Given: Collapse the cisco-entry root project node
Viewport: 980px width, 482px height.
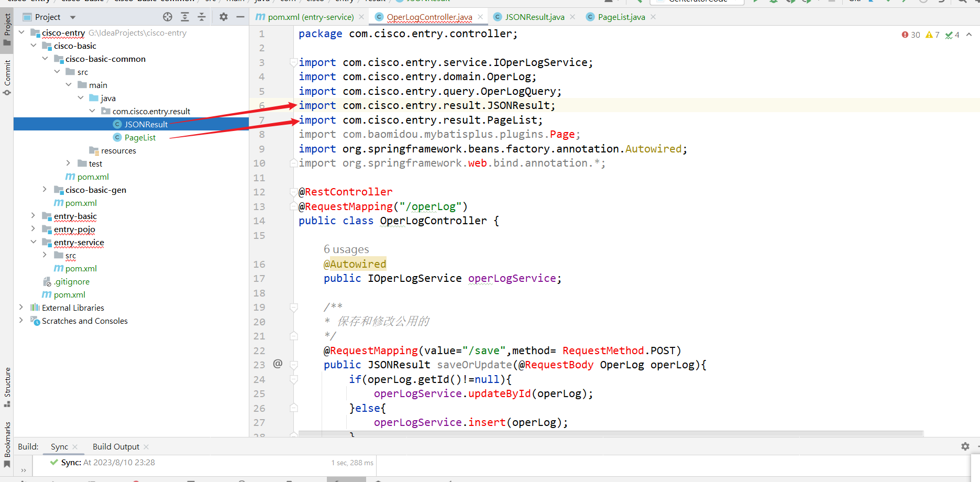Looking at the screenshot, I should [x=21, y=32].
